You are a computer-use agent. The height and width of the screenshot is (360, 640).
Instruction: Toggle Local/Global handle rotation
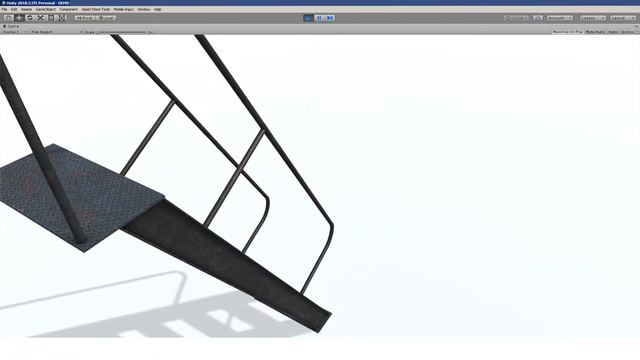[106, 18]
